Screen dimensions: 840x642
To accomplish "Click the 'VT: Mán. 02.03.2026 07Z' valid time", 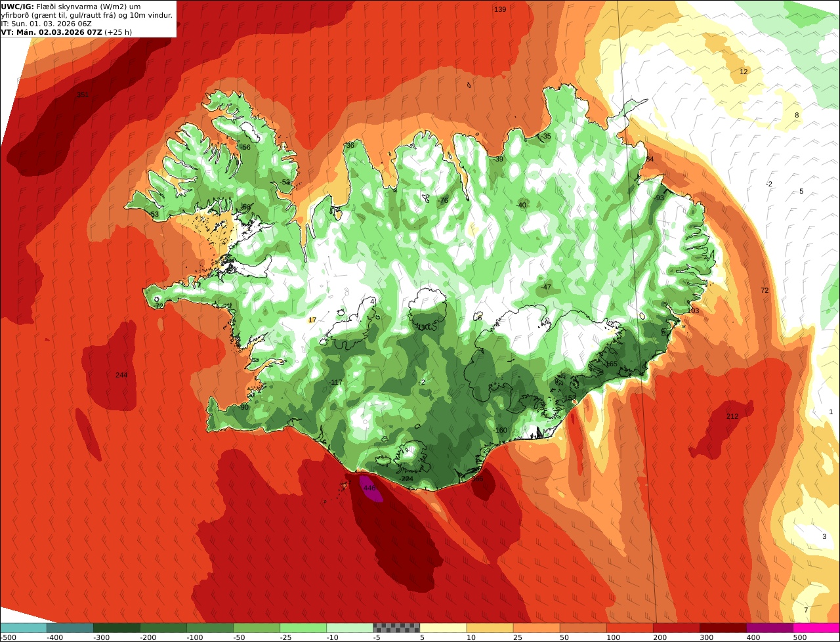I will point(51,32).
